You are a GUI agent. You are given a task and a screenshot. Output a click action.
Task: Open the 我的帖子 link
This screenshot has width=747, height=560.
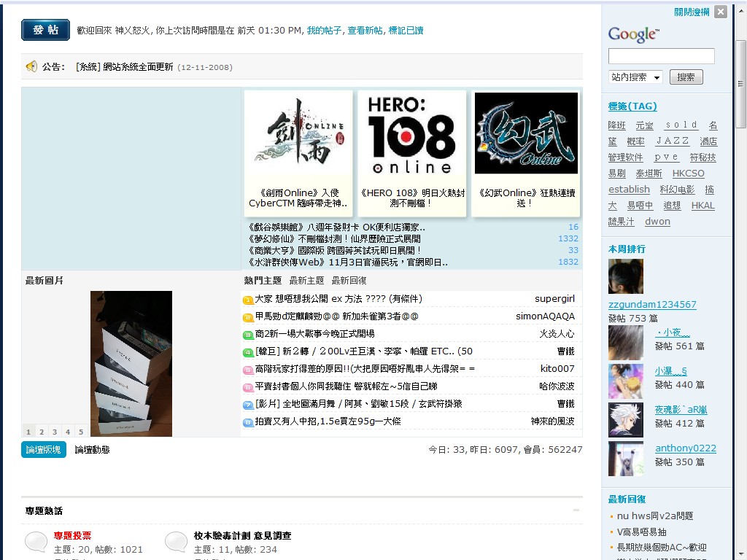click(324, 31)
